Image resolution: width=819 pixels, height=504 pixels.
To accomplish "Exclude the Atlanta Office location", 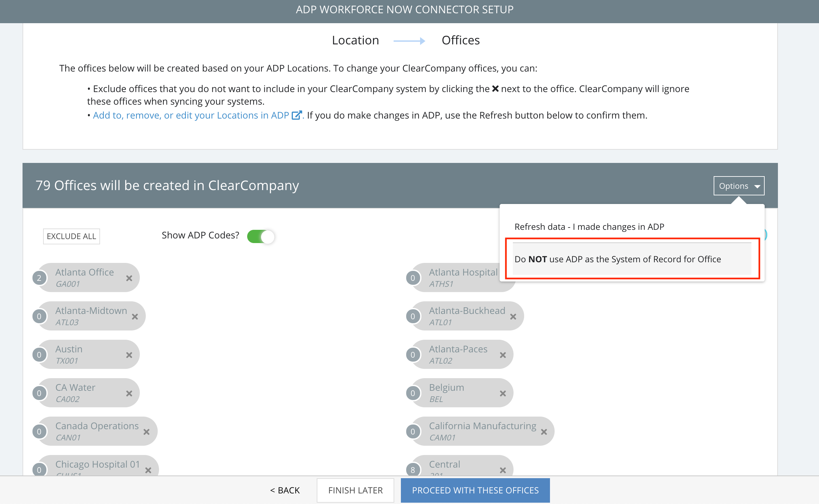I will [x=129, y=278].
